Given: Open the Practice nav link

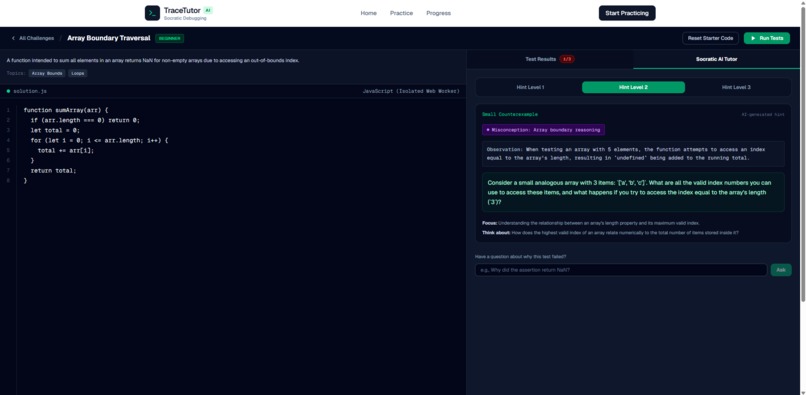Looking at the screenshot, I should [x=401, y=13].
